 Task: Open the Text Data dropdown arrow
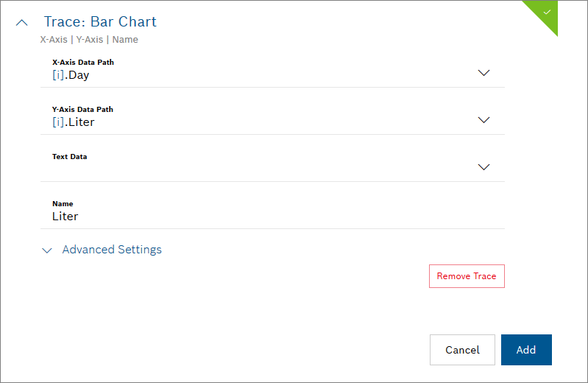pyautogui.click(x=483, y=167)
